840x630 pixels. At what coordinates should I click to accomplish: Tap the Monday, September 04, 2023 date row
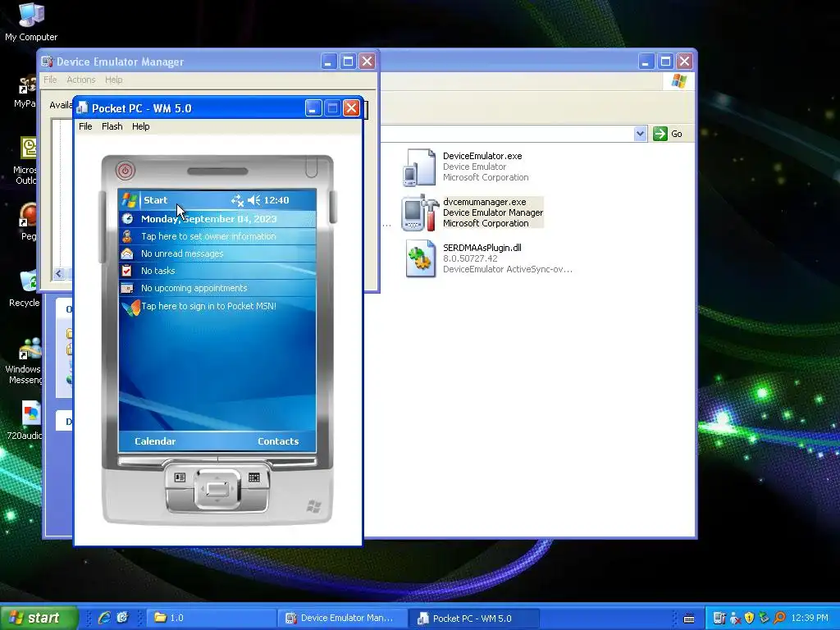(x=217, y=218)
